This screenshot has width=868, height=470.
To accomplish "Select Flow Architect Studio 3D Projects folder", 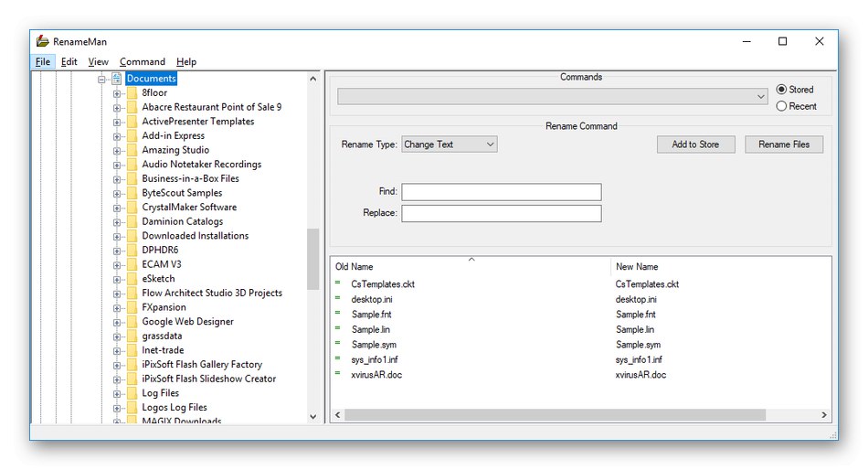I will (x=212, y=293).
